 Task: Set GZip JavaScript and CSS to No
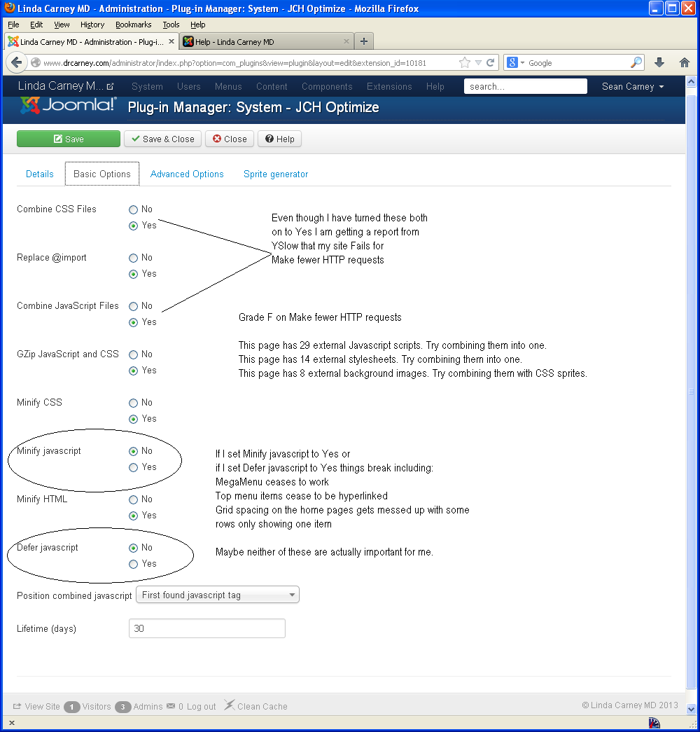[x=134, y=355]
